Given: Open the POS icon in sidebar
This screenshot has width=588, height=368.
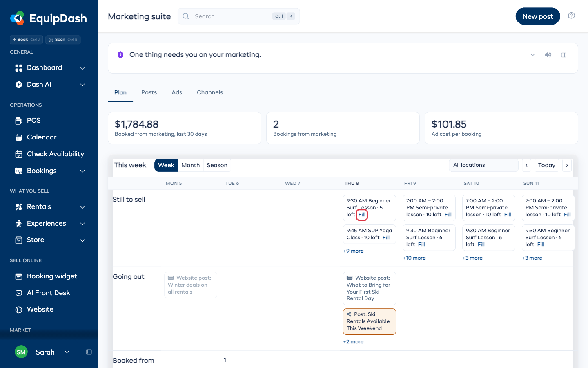Looking at the screenshot, I should (19, 121).
